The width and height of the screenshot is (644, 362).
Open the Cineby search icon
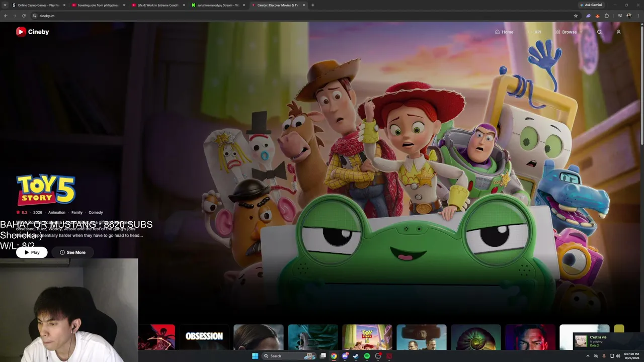click(599, 32)
